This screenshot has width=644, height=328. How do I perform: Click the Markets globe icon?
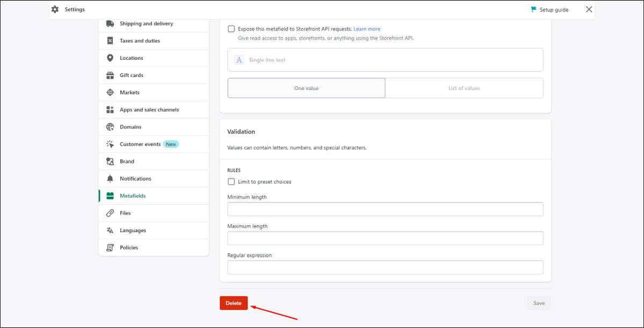[x=110, y=92]
